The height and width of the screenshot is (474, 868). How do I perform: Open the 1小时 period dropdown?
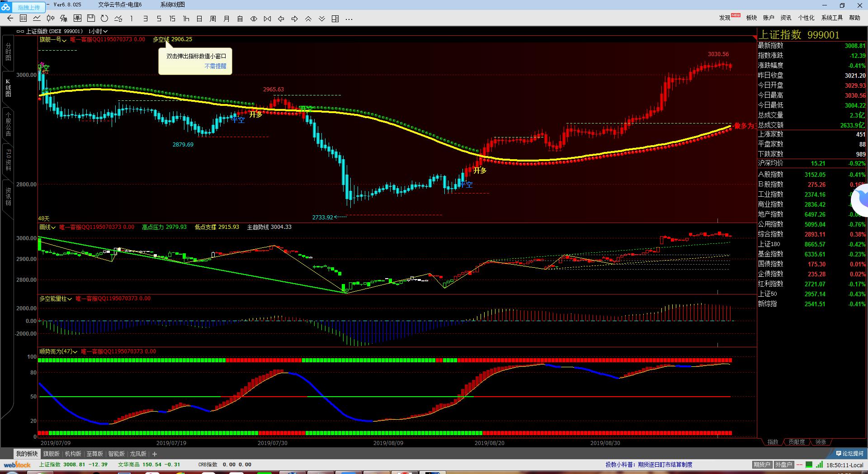[x=98, y=31]
